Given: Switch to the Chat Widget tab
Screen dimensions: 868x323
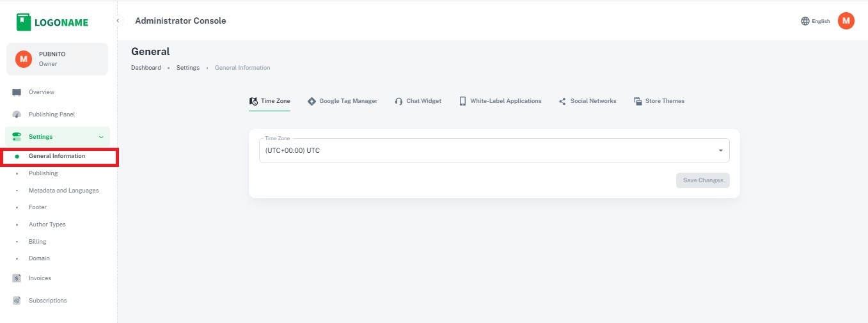Looking at the screenshot, I should click(x=418, y=101).
